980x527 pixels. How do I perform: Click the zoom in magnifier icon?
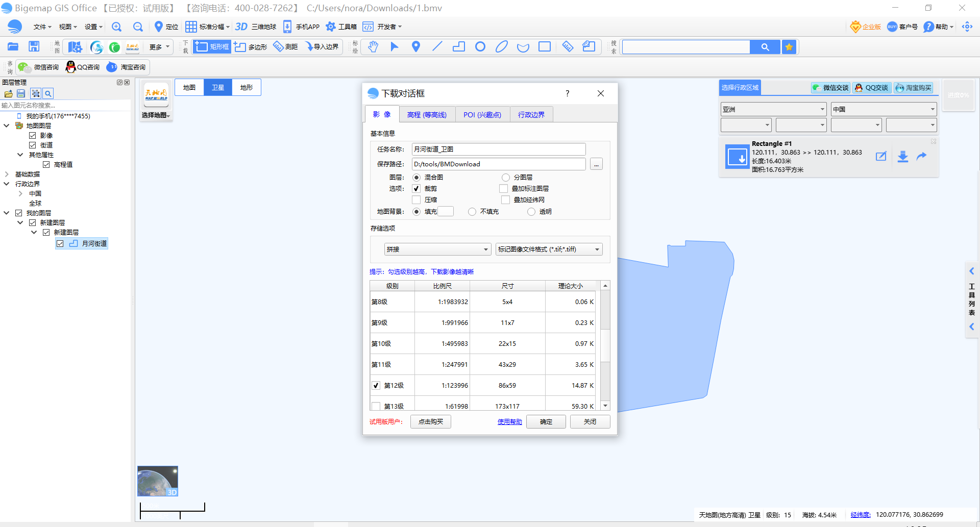tap(117, 27)
